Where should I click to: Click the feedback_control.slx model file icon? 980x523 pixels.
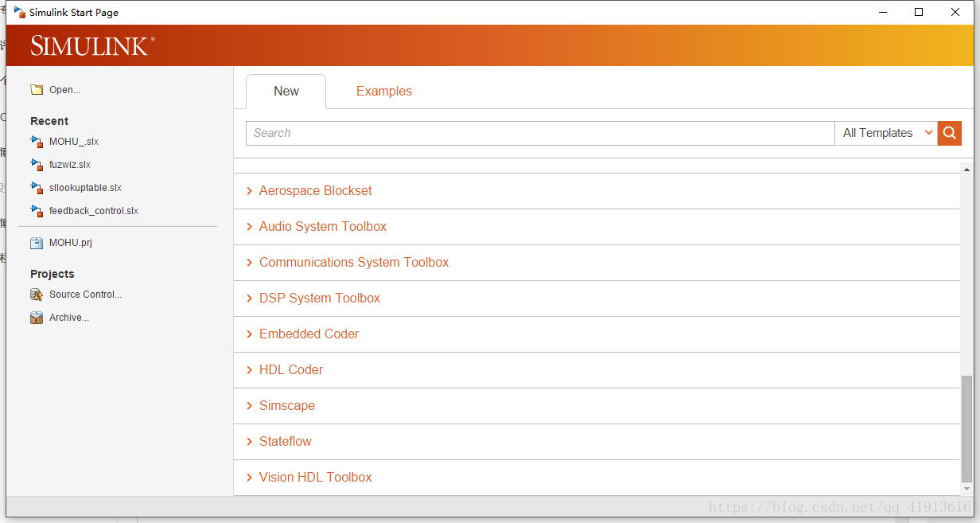(x=37, y=211)
